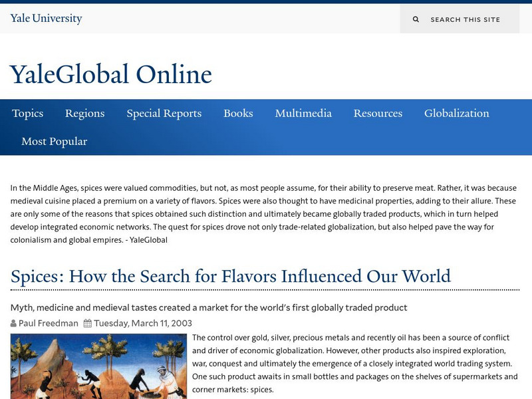Open the Special Reports menu

tap(164, 113)
